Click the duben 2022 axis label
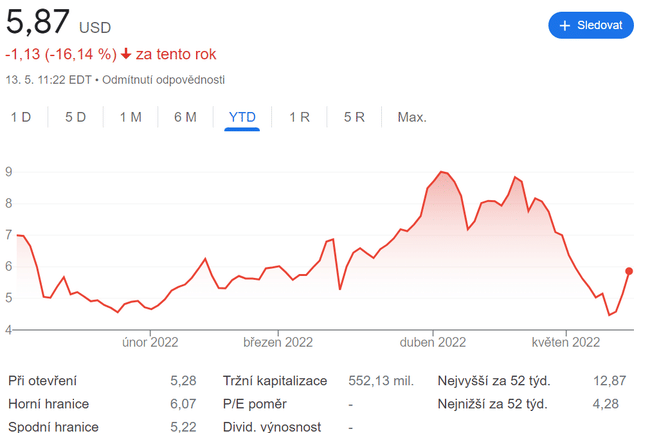Viewport: 650px width, 433px height. pyautogui.click(x=434, y=342)
